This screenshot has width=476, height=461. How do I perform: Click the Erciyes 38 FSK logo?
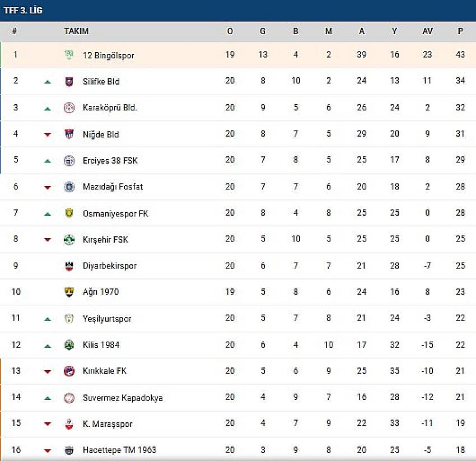click(69, 161)
